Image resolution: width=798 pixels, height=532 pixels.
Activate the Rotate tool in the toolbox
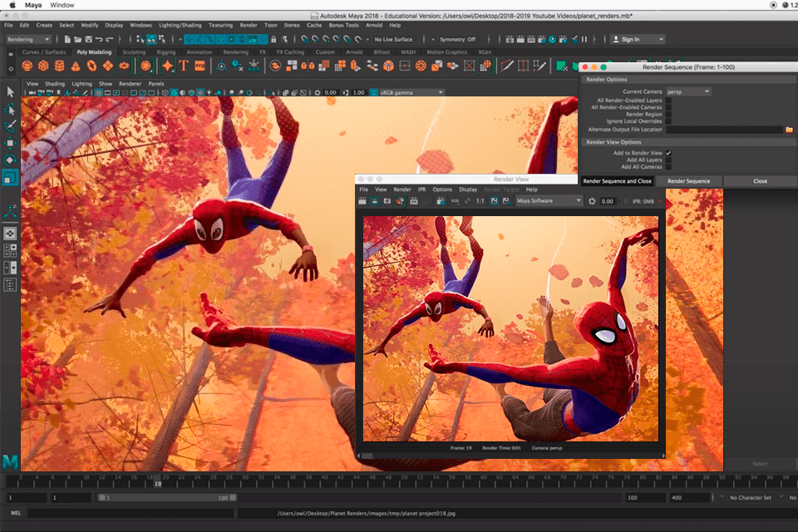coord(10,160)
